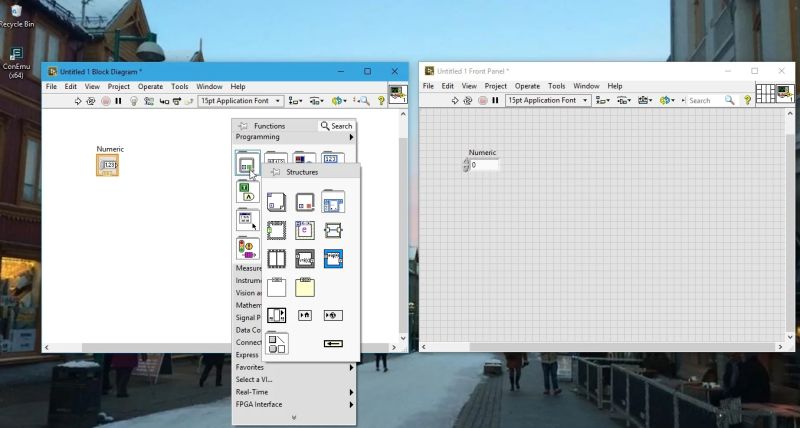Click Select a VI... entry
The height and width of the screenshot is (428, 800).
pos(254,380)
